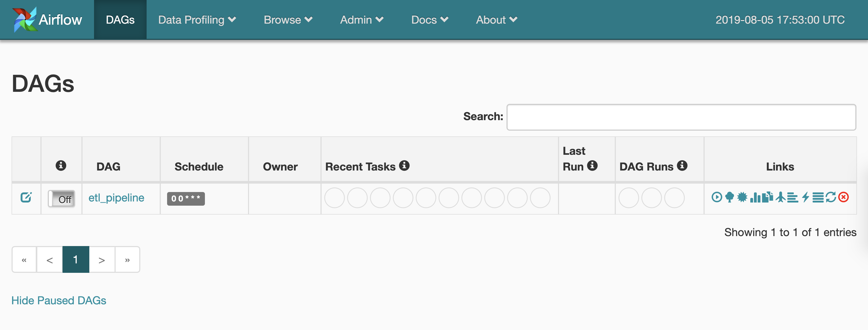Expand the Docs dropdown menu
This screenshot has height=330, width=868.
[430, 20]
